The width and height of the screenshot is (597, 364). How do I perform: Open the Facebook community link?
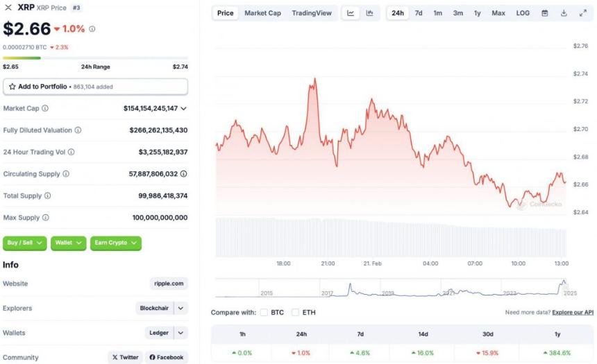tap(167, 357)
